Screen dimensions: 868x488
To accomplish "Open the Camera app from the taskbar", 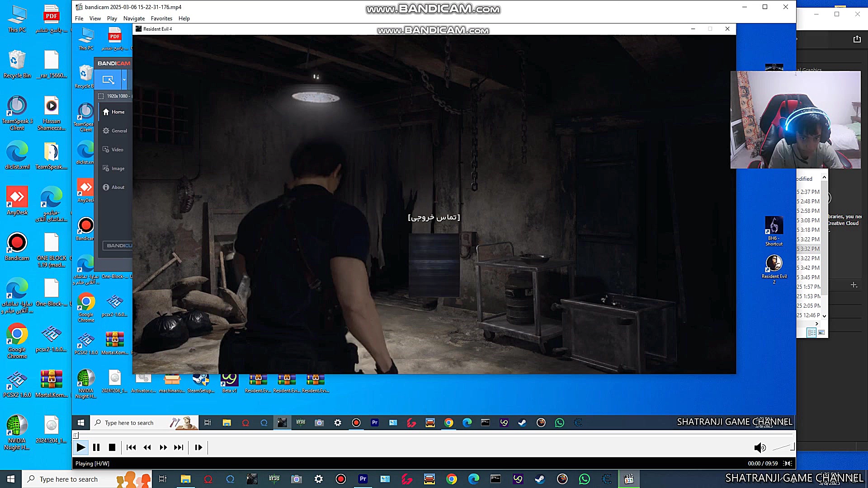I will (x=296, y=479).
